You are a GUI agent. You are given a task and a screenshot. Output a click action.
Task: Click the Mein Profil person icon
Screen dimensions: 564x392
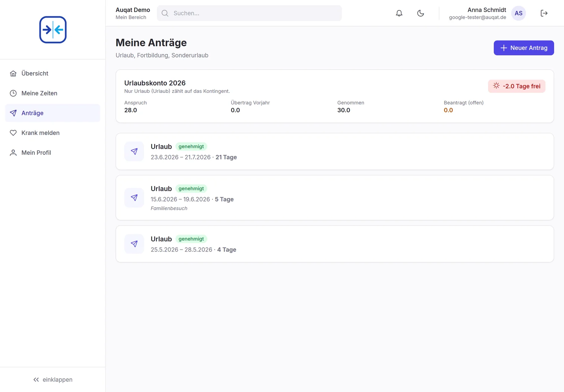[x=13, y=153]
